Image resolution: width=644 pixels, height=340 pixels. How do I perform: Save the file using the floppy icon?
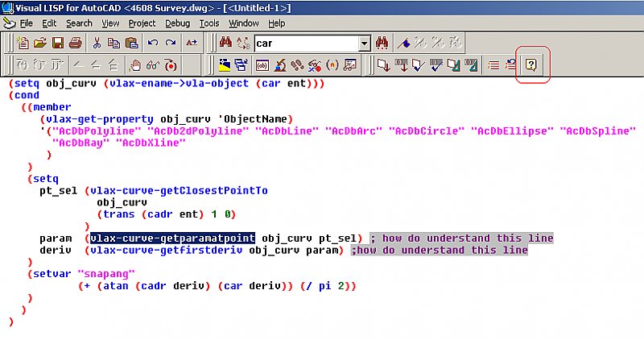pyautogui.click(x=57, y=43)
